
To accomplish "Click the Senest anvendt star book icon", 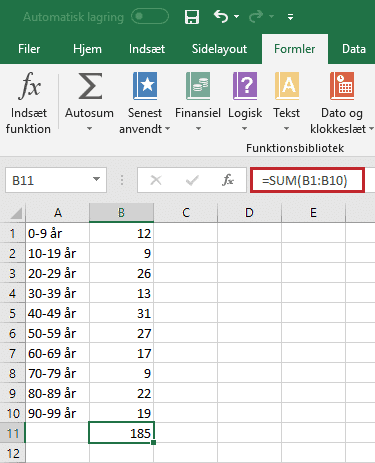I will point(145,86).
